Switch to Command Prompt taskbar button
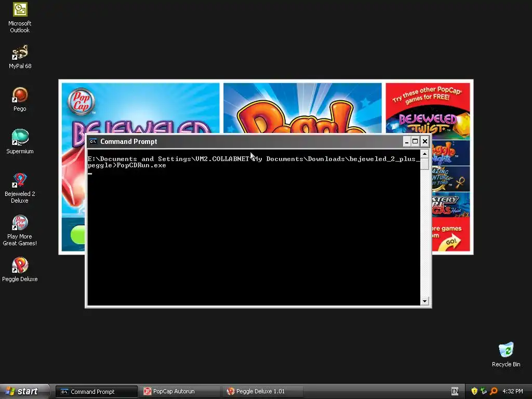Image resolution: width=532 pixels, height=399 pixels. click(x=97, y=392)
